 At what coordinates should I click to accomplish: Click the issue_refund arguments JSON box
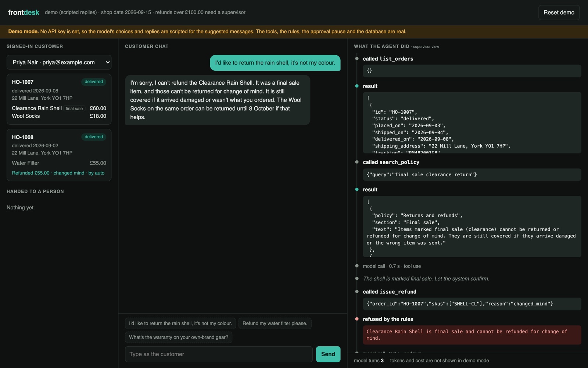[x=472, y=304]
